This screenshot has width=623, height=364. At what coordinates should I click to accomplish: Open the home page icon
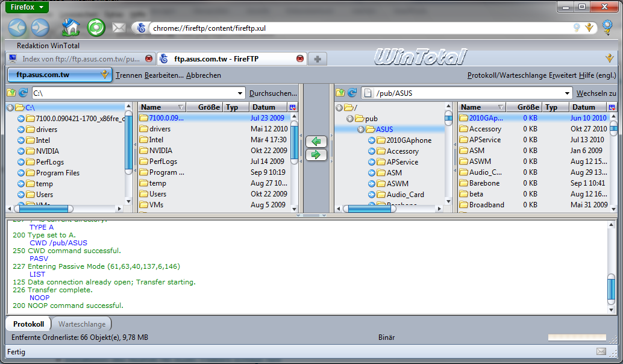pyautogui.click(x=70, y=28)
